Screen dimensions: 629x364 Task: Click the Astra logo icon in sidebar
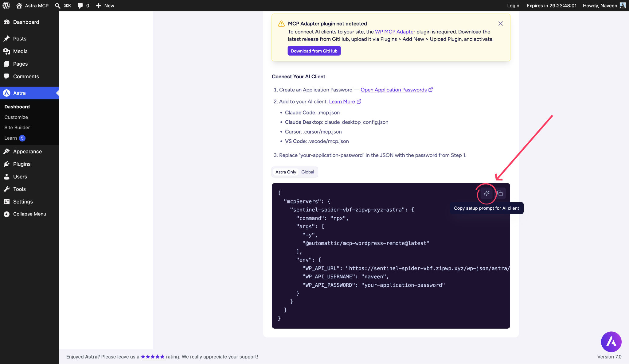point(6,93)
